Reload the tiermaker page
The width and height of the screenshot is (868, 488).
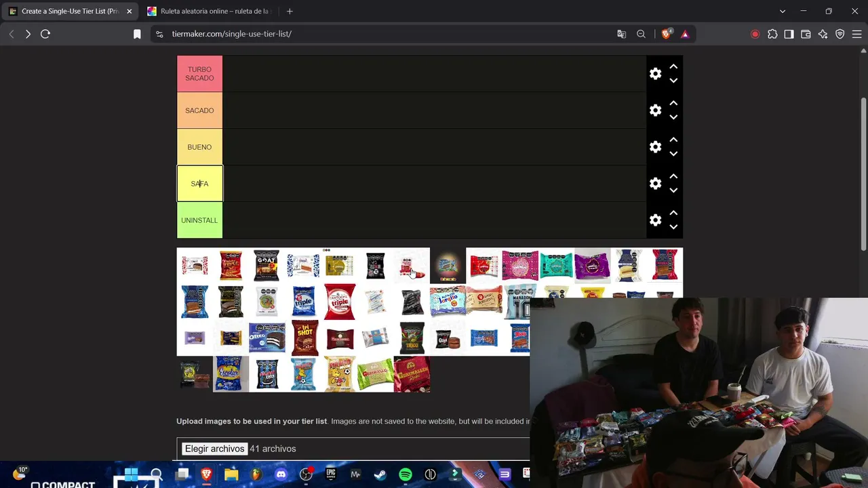coord(45,34)
